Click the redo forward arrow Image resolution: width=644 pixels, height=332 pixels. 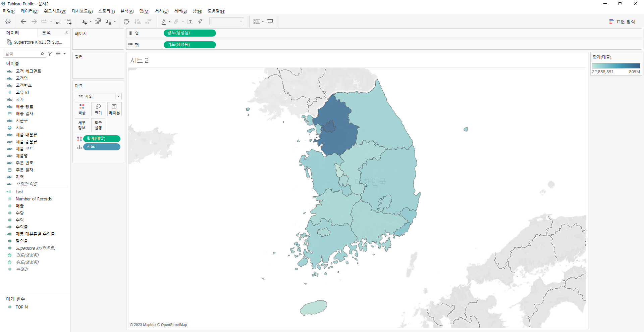[x=34, y=21]
